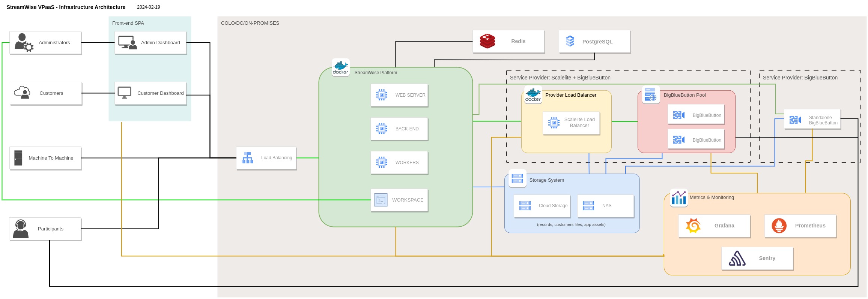The image size is (868, 299).
Task: Click the Docker icon on StreamWise Platform
Action: 341,67
